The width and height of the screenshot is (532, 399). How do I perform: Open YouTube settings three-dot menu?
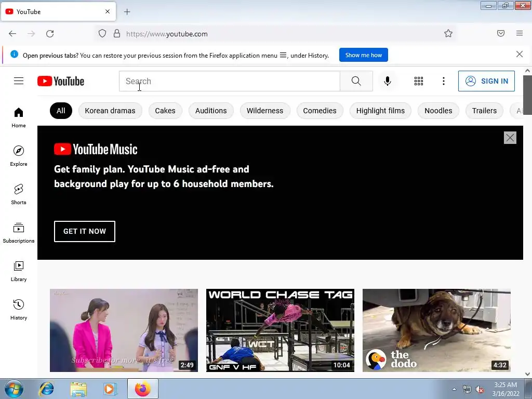click(x=444, y=81)
